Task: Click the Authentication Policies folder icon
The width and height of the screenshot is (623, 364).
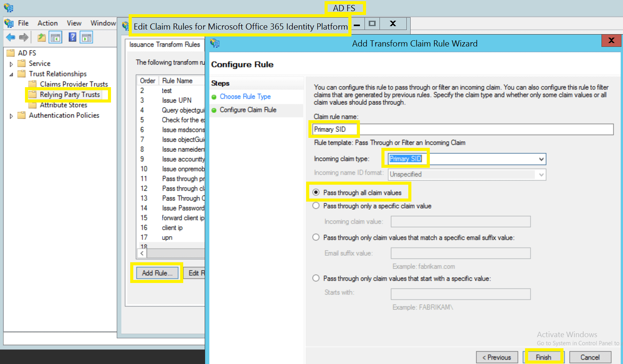Action: [22, 115]
